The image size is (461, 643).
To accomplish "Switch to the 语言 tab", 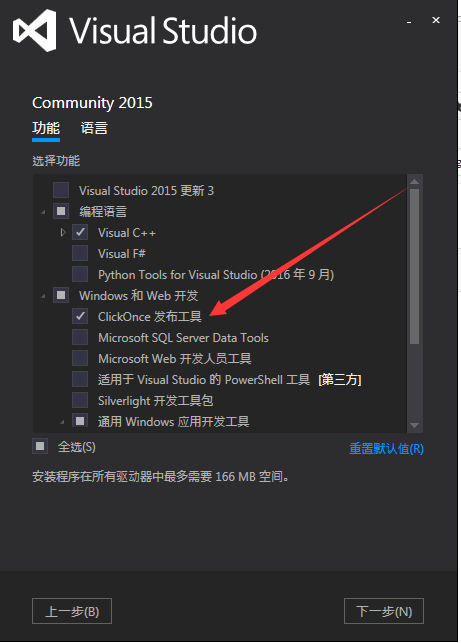I will (x=94, y=128).
